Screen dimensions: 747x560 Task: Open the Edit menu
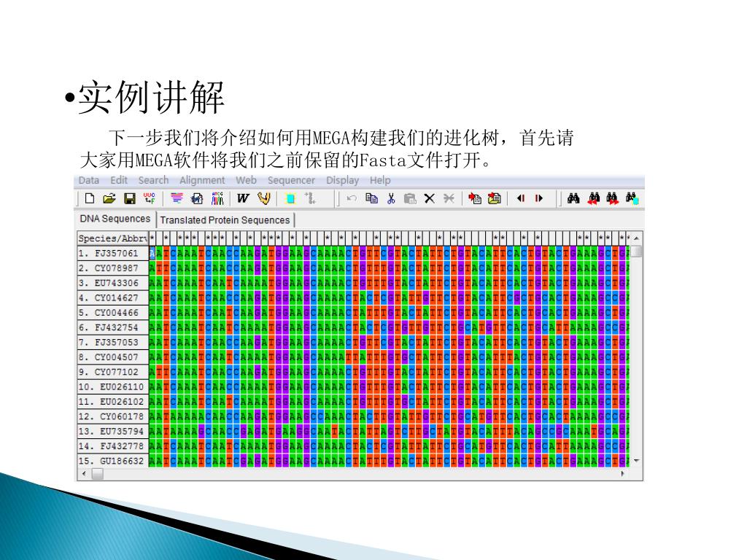119,180
